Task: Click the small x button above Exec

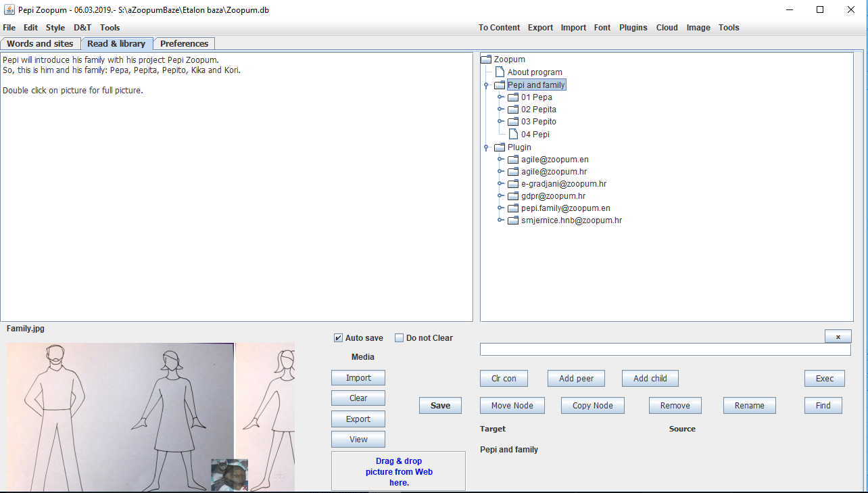Action: click(838, 337)
